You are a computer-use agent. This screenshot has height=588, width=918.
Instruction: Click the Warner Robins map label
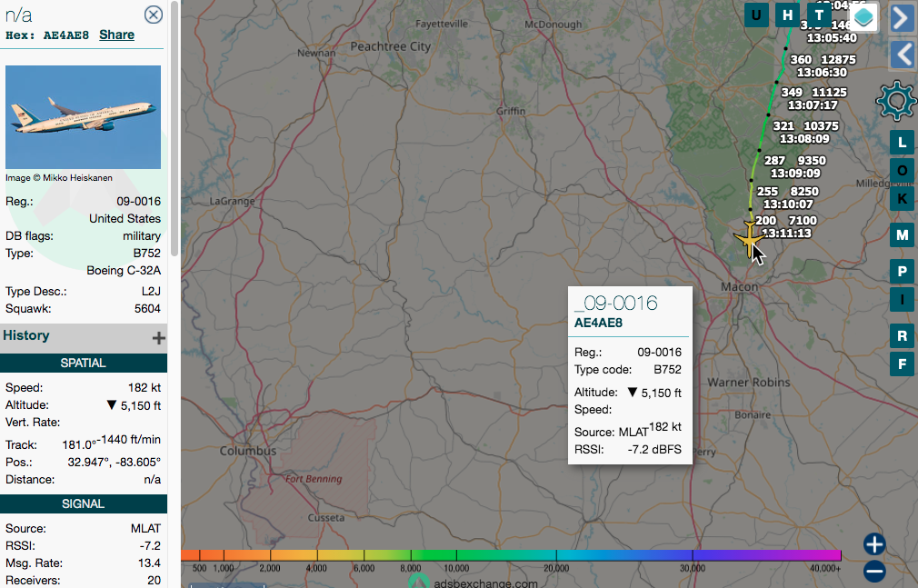pos(749,383)
